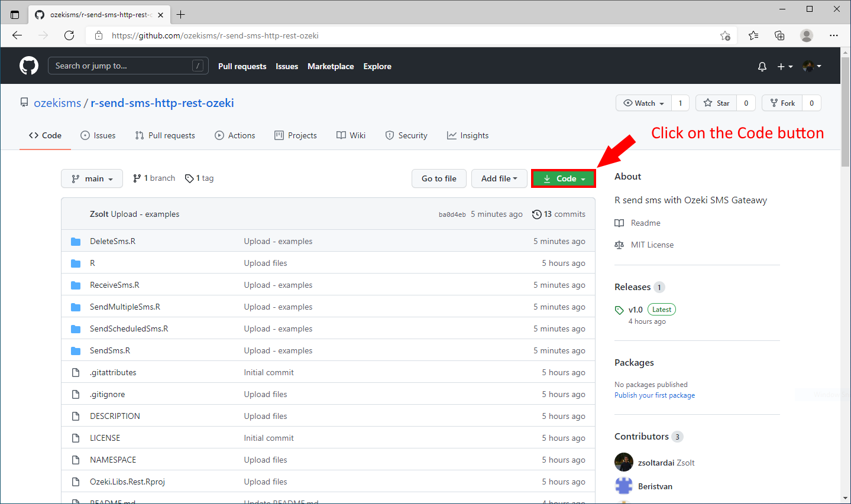This screenshot has height=504, width=851.
Task: Open GitHub home via the Octocat logo
Action: pos(28,65)
